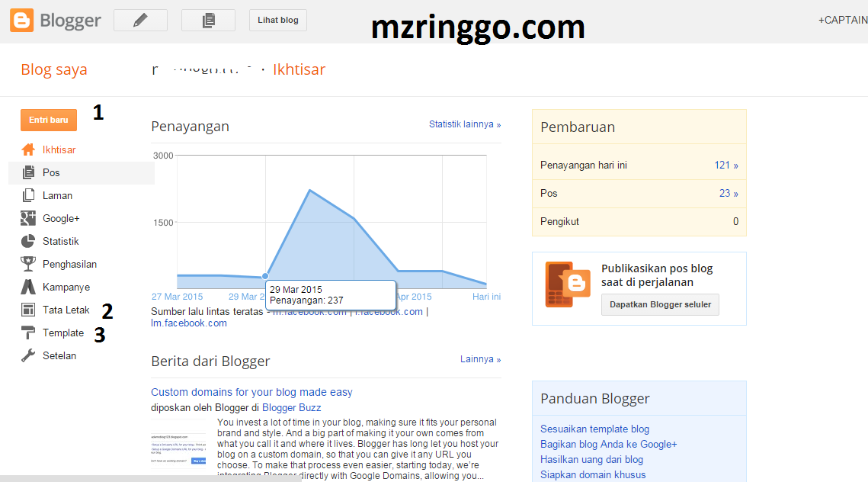Click the Panduan Blogger panel heading

click(594, 399)
